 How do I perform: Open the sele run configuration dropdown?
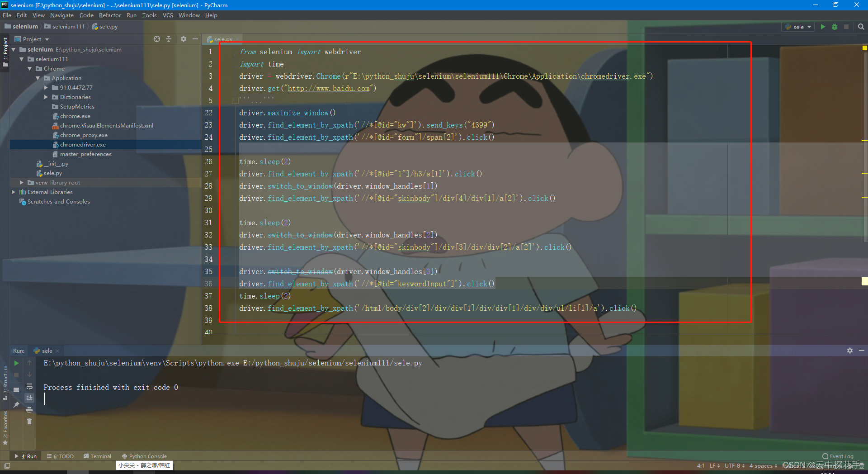tap(799, 27)
